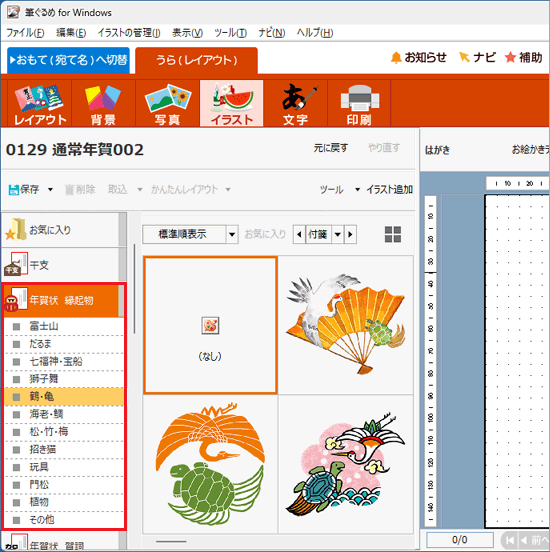Select the 文字 text tool

pos(295,104)
